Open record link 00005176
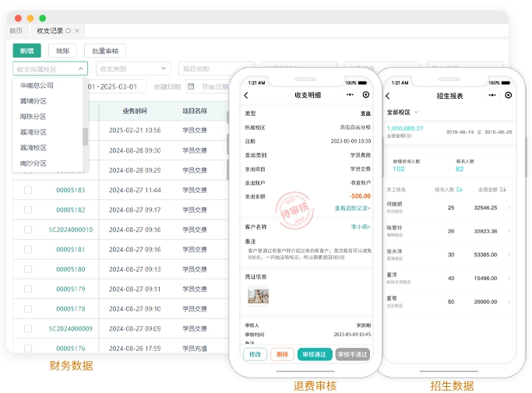Image resolution: width=532 pixels, height=393 pixels. 71,348
